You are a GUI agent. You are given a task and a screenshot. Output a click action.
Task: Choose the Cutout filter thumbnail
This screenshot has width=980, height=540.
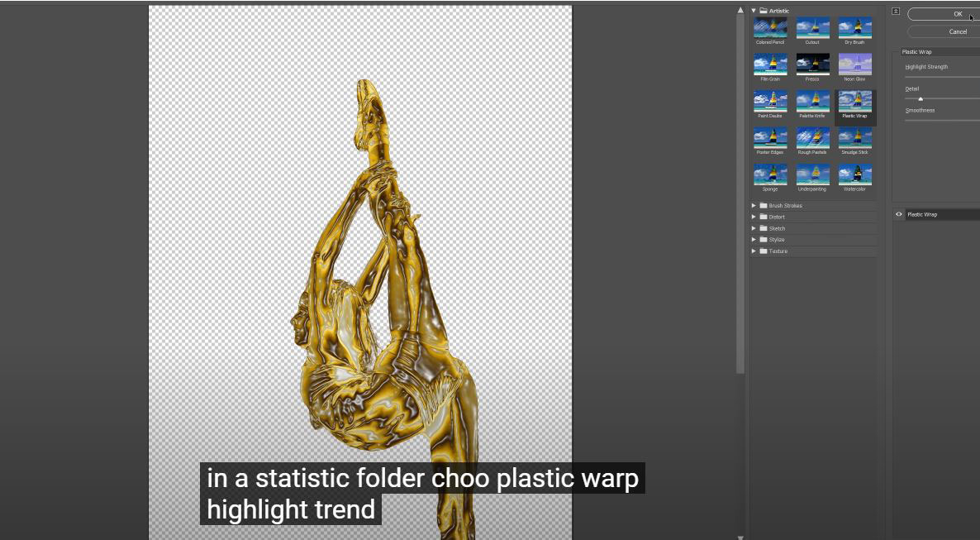[x=812, y=28]
